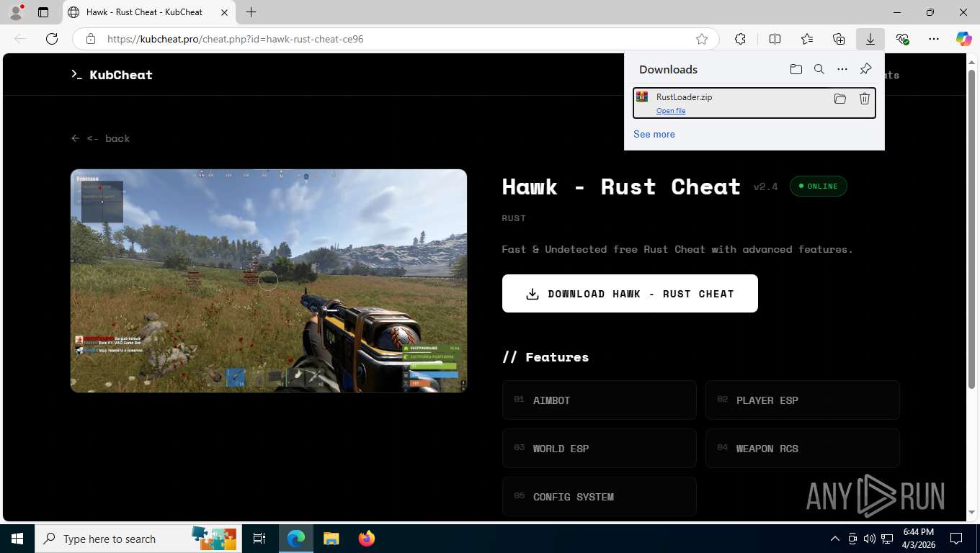Open a new browser tab

coord(251,12)
